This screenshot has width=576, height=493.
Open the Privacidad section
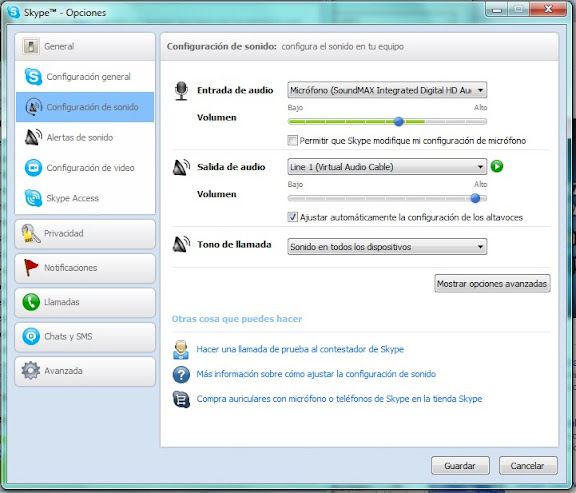tap(85, 234)
